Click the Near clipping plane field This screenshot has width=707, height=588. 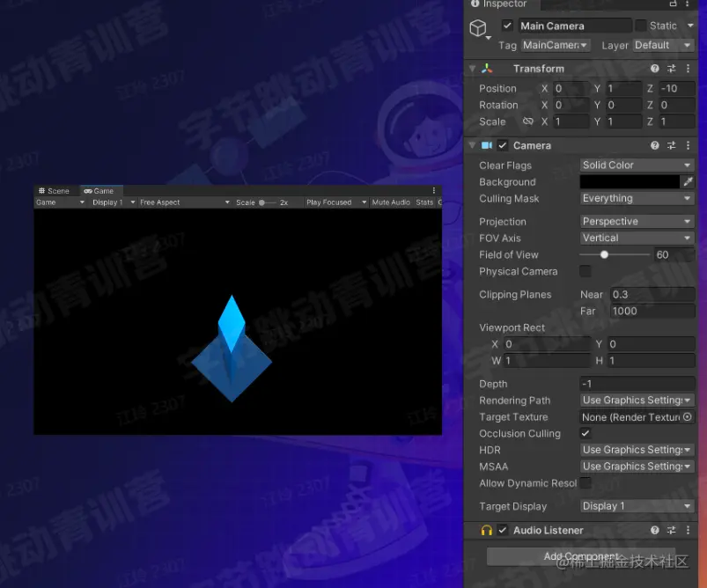pyautogui.click(x=652, y=295)
